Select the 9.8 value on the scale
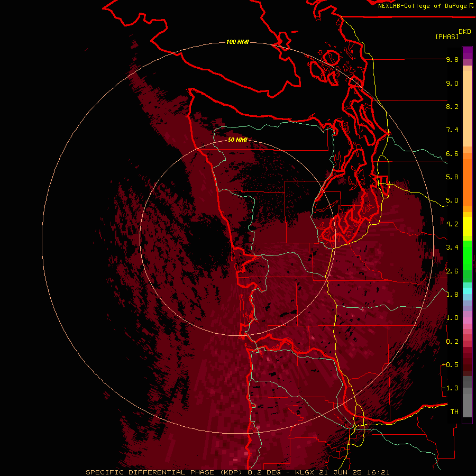 (x=452, y=59)
